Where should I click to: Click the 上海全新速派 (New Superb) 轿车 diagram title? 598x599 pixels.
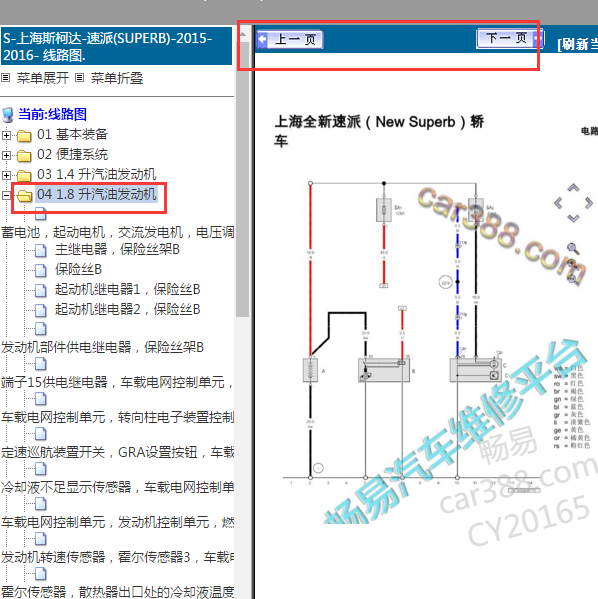coord(379,131)
